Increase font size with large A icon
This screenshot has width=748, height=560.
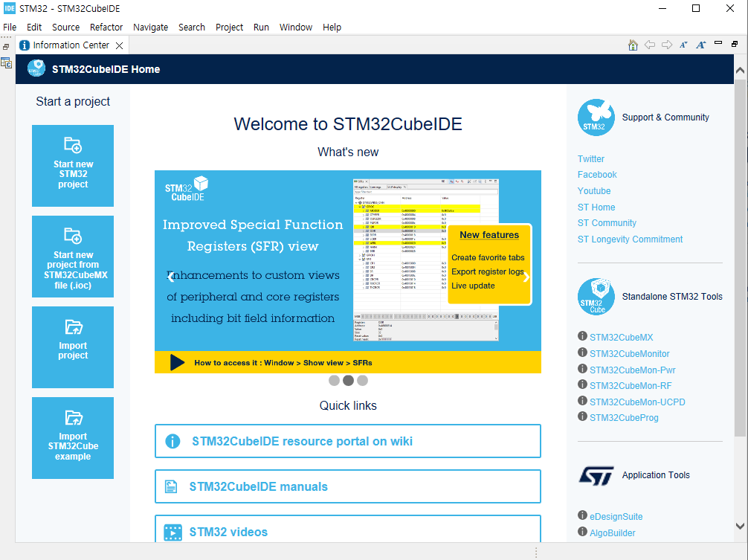(x=700, y=45)
